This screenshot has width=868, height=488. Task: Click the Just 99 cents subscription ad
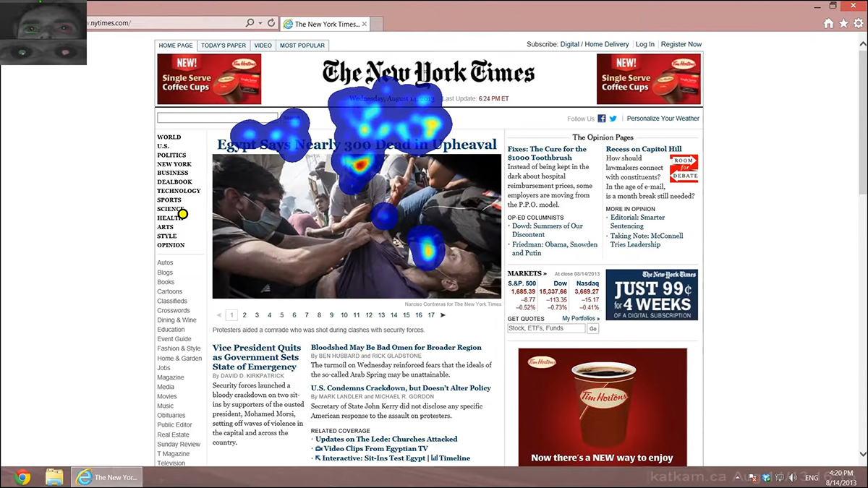[652, 294]
